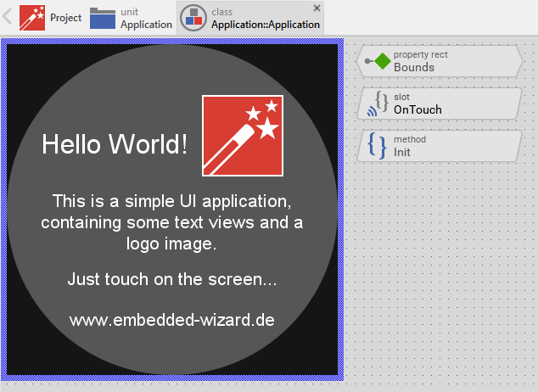Select the Application::Application class tab label
Image resolution: width=538 pixels, height=392 pixels.
265,25
